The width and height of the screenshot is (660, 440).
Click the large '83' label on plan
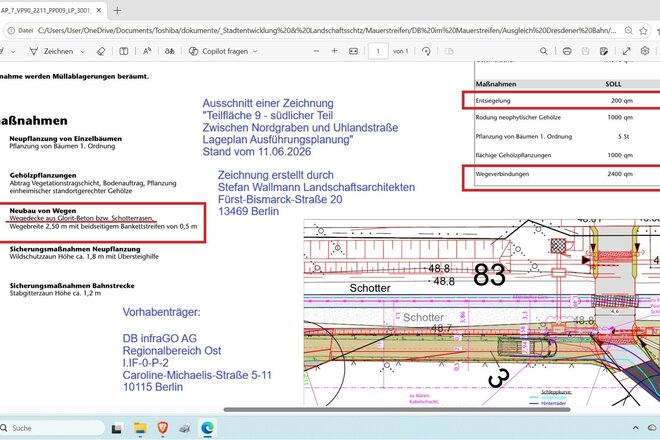pyautogui.click(x=489, y=275)
